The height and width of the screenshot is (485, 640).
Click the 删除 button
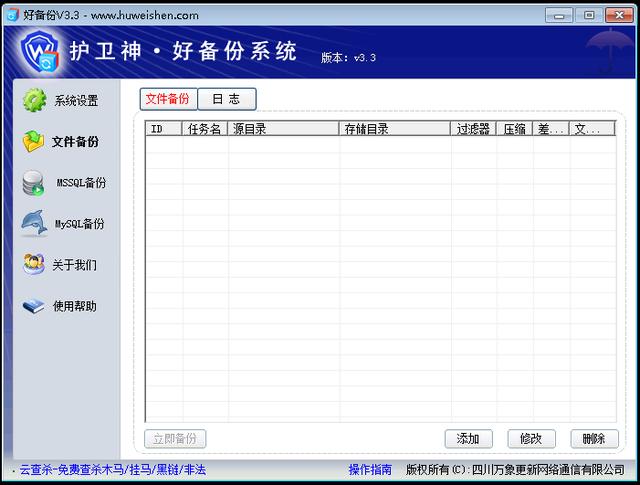tap(594, 439)
